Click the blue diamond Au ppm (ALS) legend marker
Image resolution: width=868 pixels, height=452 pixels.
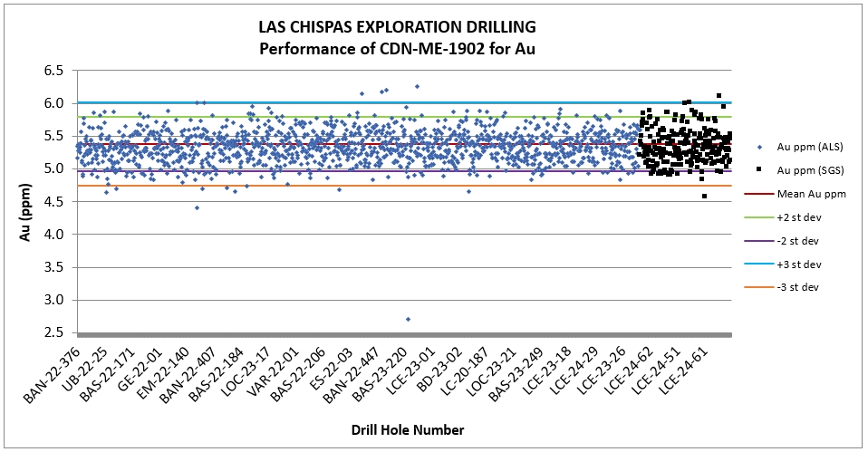coord(757,147)
